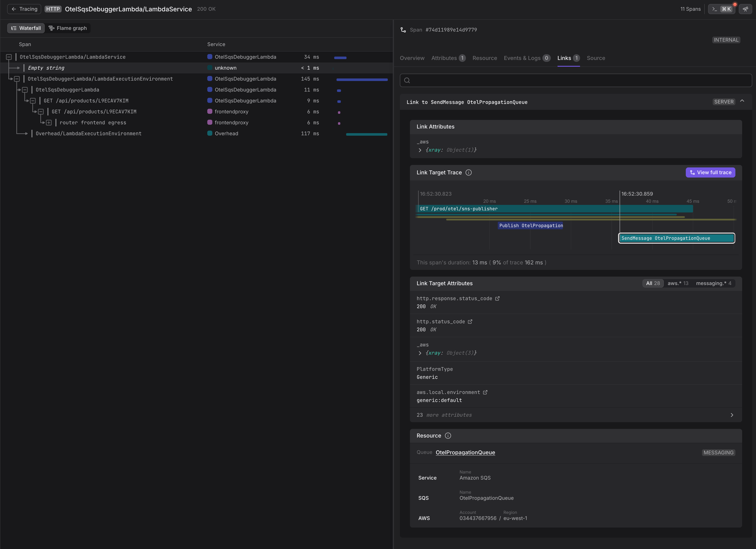The image size is (756, 549).
Task: Expand the router frontend egress span
Action: coord(49,123)
